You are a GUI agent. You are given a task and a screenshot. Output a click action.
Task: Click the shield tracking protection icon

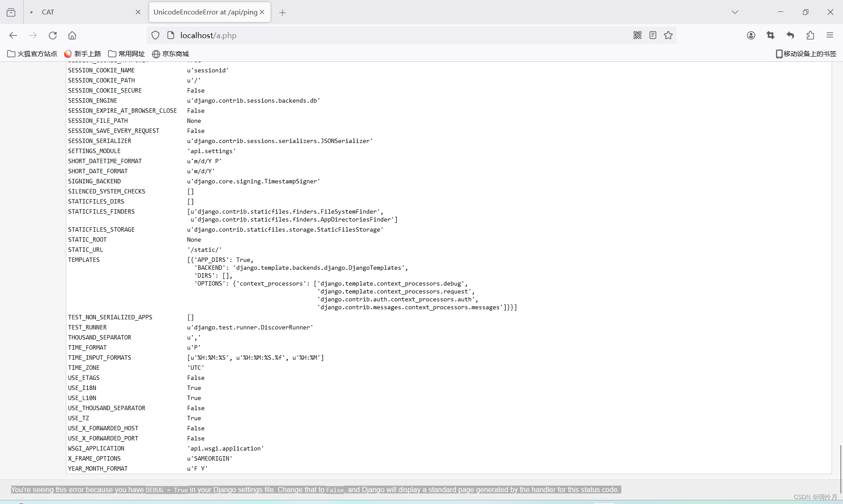tap(155, 35)
